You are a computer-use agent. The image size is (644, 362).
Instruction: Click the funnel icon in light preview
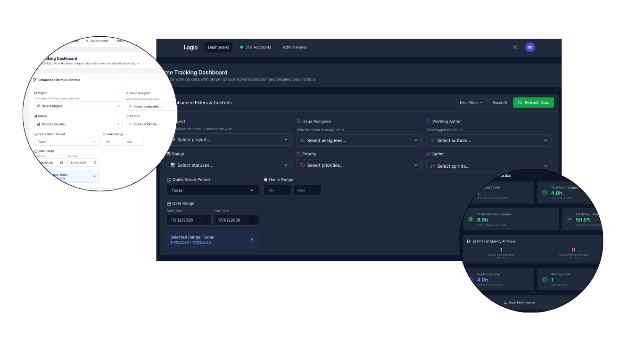(x=35, y=80)
